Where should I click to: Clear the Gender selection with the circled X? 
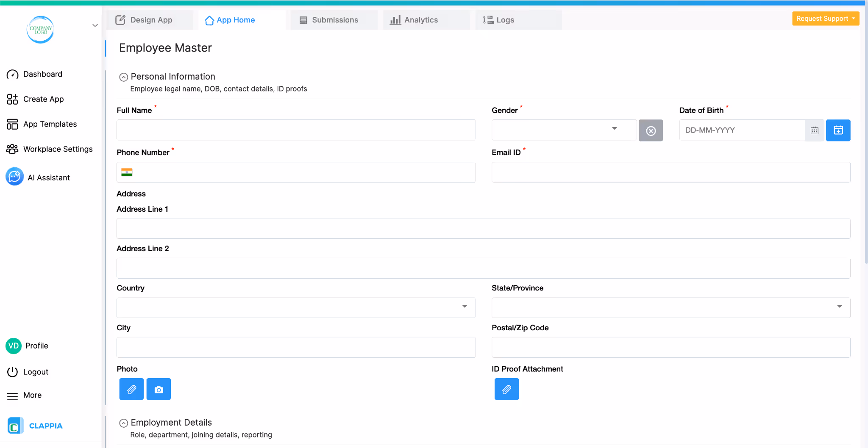(x=651, y=130)
